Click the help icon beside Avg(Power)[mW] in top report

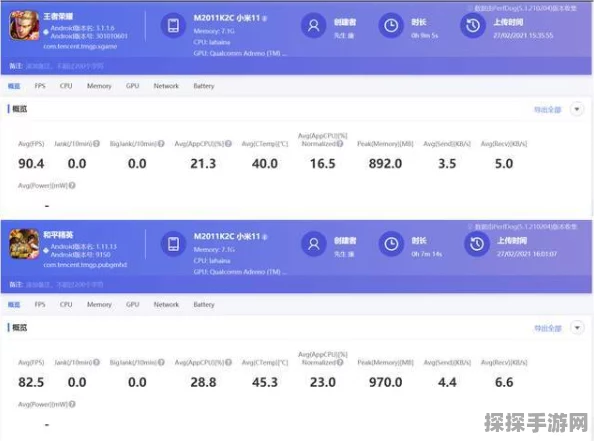(72, 185)
